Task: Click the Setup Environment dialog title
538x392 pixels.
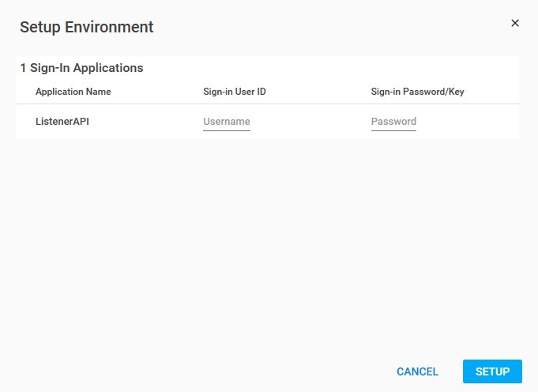Action: point(87,27)
